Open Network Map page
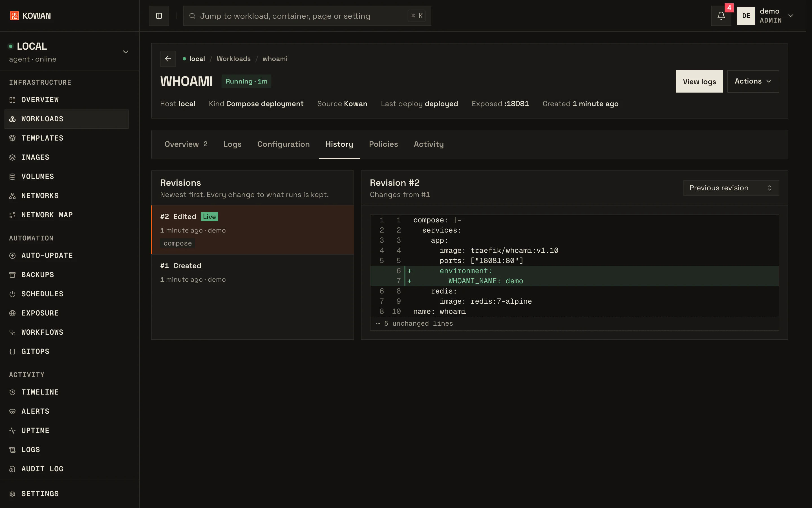812x508 pixels. click(67, 215)
